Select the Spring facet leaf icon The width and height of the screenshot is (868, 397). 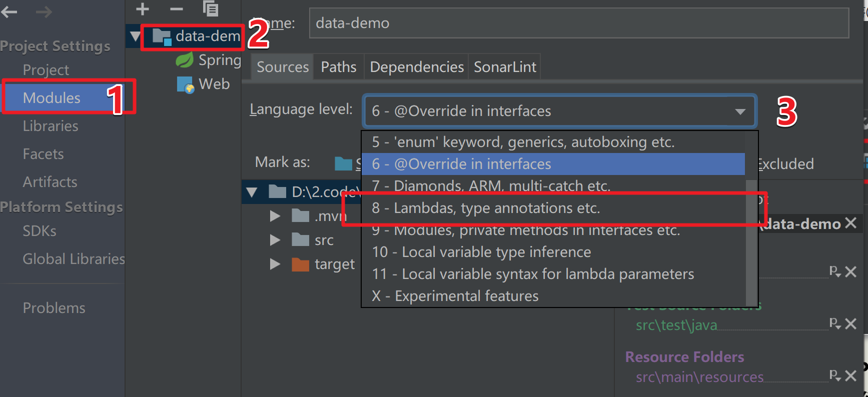pyautogui.click(x=185, y=60)
